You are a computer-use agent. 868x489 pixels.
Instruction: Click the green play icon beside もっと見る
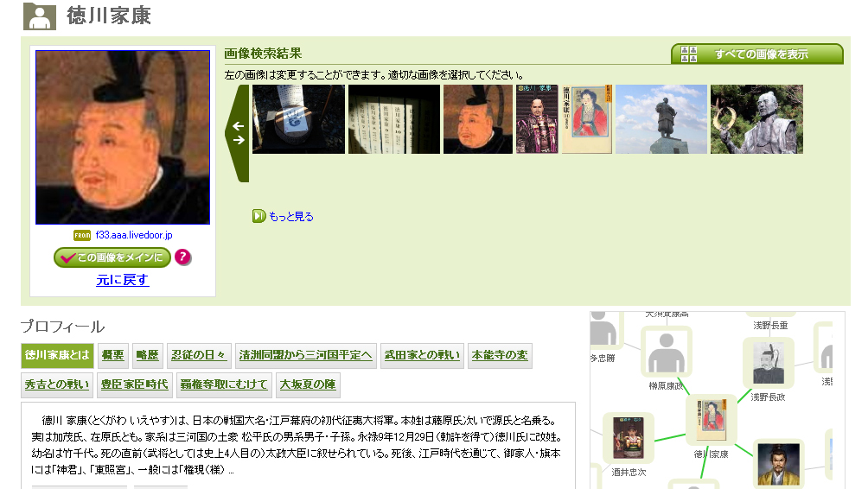tap(258, 216)
